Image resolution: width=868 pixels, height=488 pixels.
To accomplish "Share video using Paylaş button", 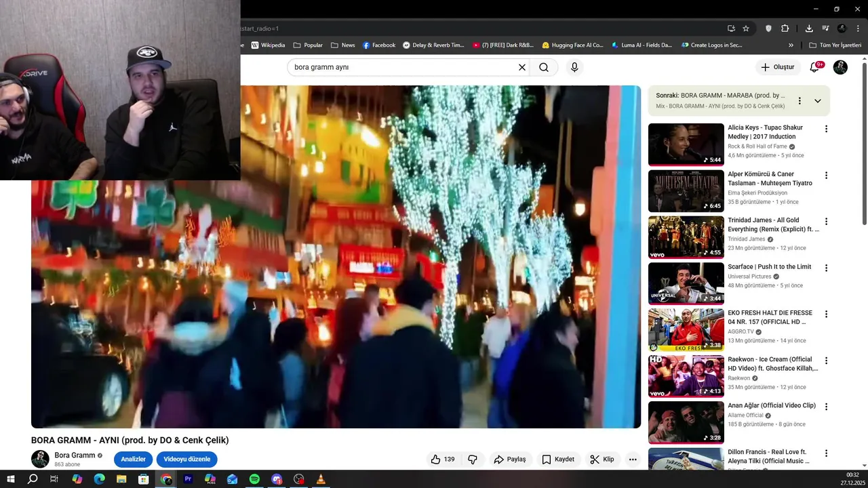I will [x=510, y=460].
